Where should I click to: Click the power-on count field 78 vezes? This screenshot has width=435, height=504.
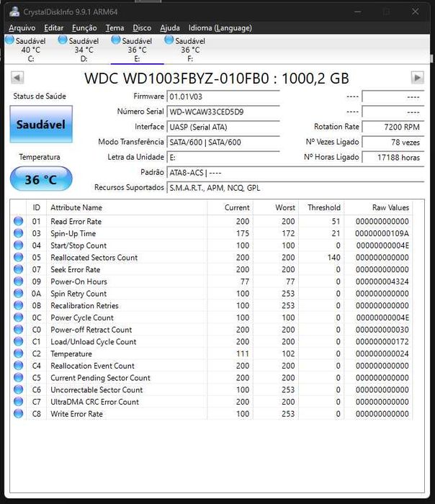[393, 142]
